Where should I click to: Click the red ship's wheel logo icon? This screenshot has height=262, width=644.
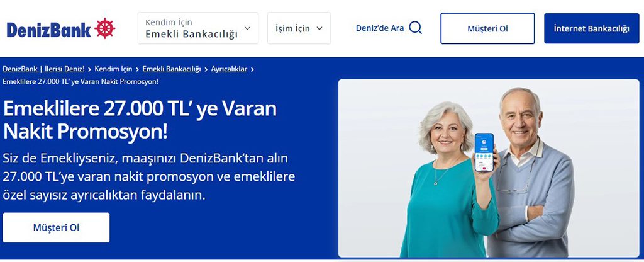click(x=105, y=28)
